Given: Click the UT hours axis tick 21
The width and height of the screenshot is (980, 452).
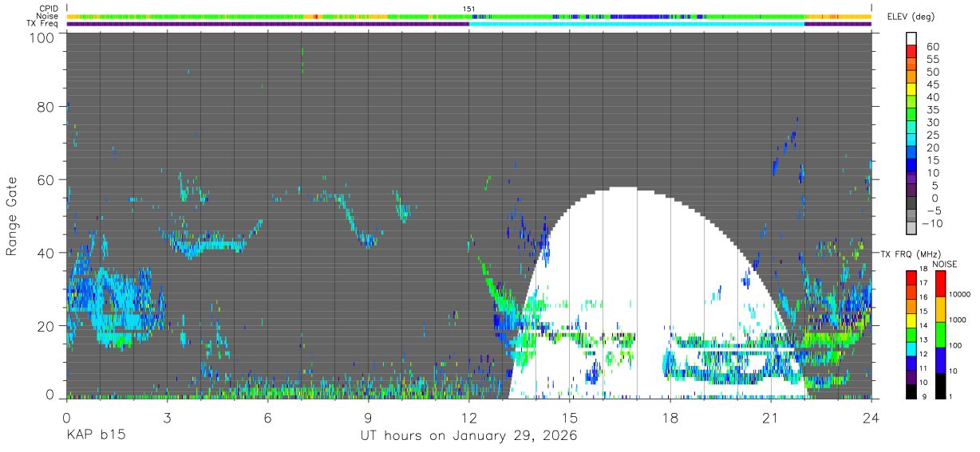Looking at the screenshot, I should click(771, 417).
